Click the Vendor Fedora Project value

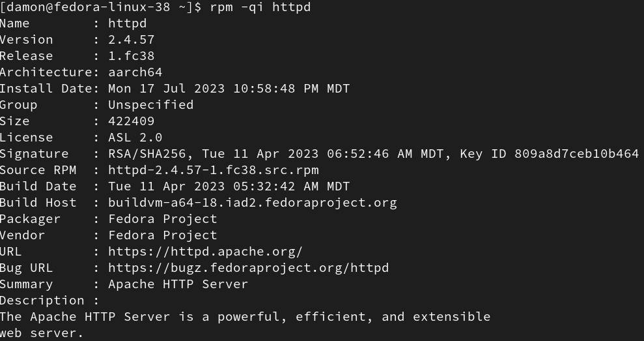163,235
